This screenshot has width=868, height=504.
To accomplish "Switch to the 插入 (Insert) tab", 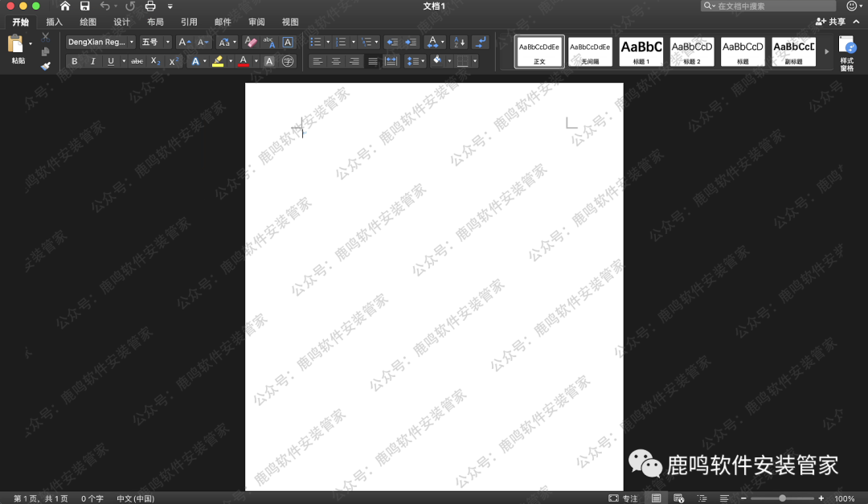I will (54, 23).
